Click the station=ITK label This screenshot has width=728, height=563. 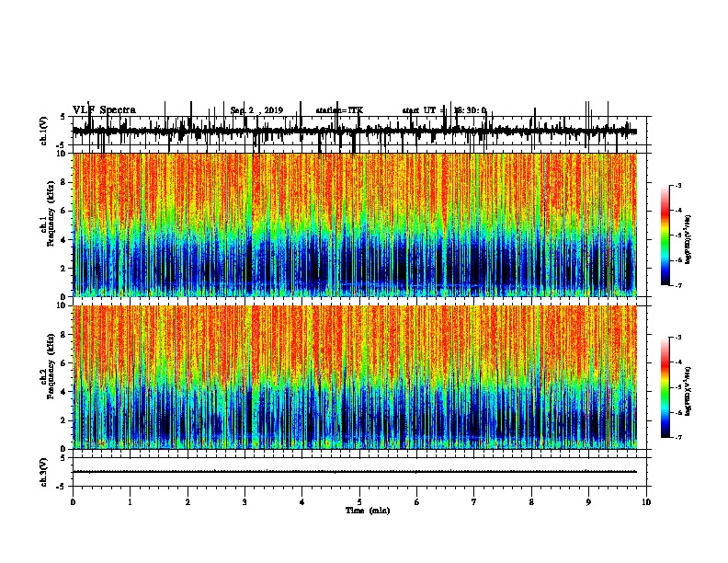click(339, 110)
